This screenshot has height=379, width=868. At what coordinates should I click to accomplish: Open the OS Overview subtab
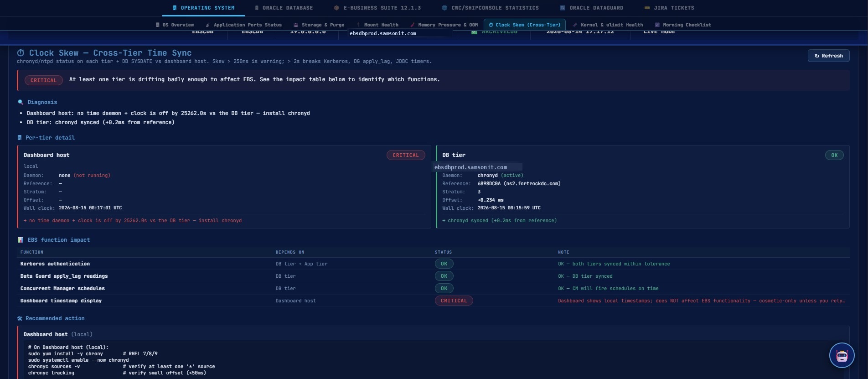(175, 25)
